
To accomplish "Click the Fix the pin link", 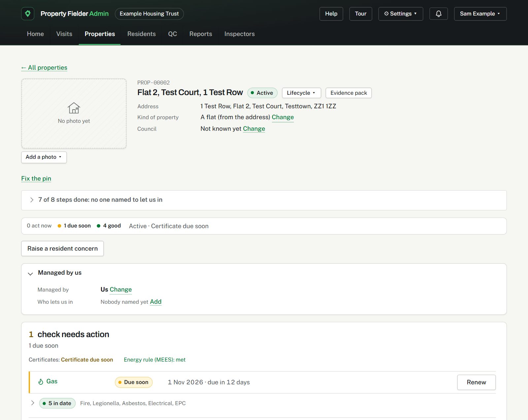I will 36,179.
